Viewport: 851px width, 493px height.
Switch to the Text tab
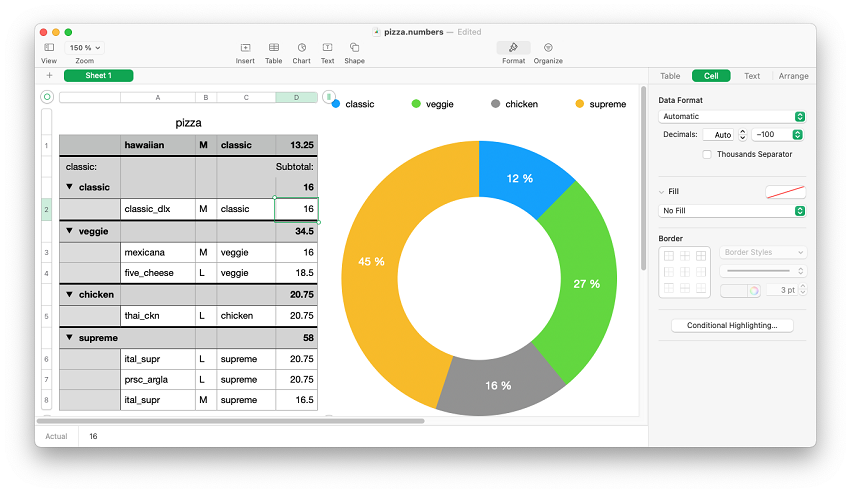[x=752, y=76]
